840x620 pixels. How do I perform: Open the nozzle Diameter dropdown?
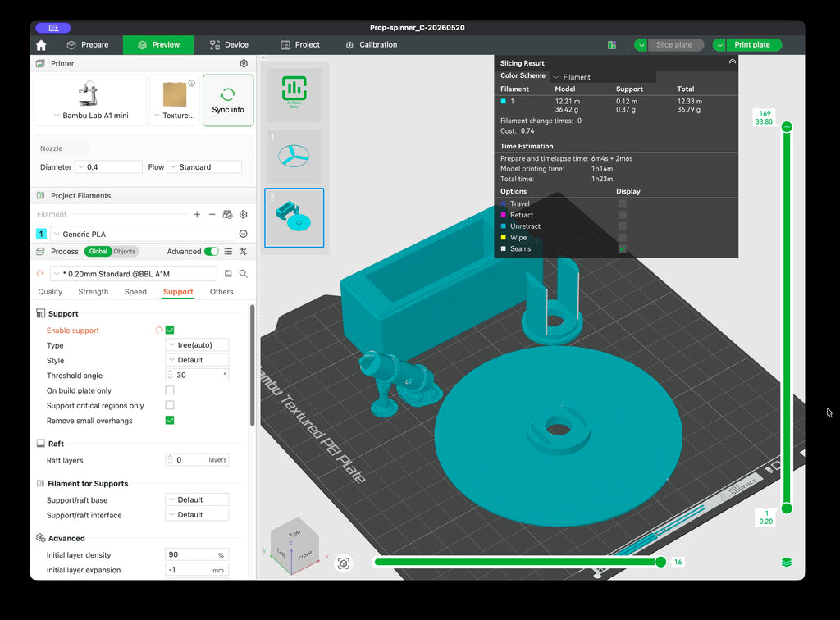click(x=109, y=167)
